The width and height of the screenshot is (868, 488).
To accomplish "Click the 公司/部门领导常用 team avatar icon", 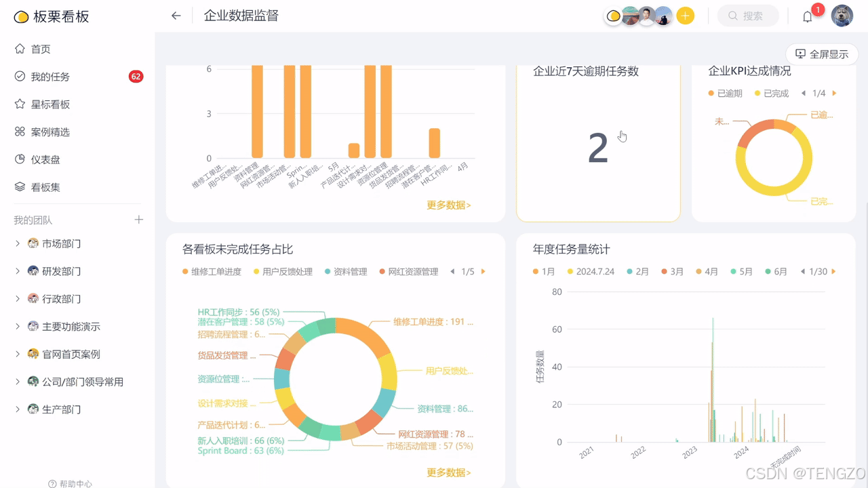I will coord(33,382).
